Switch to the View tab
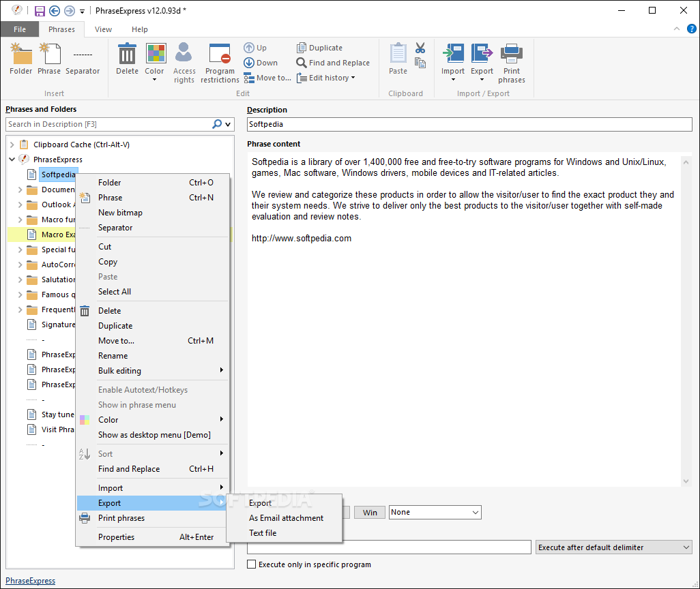700x589 pixels. click(x=103, y=29)
